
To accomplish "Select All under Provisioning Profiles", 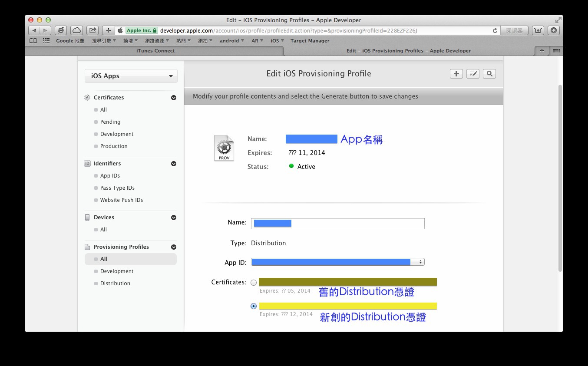I will tap(131, 259).
